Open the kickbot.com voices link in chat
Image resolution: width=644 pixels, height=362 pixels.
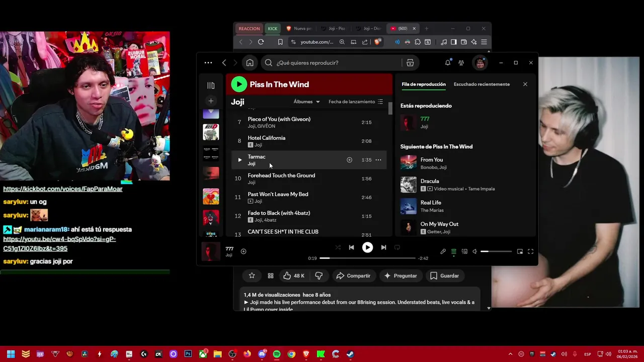coord(63,189)
